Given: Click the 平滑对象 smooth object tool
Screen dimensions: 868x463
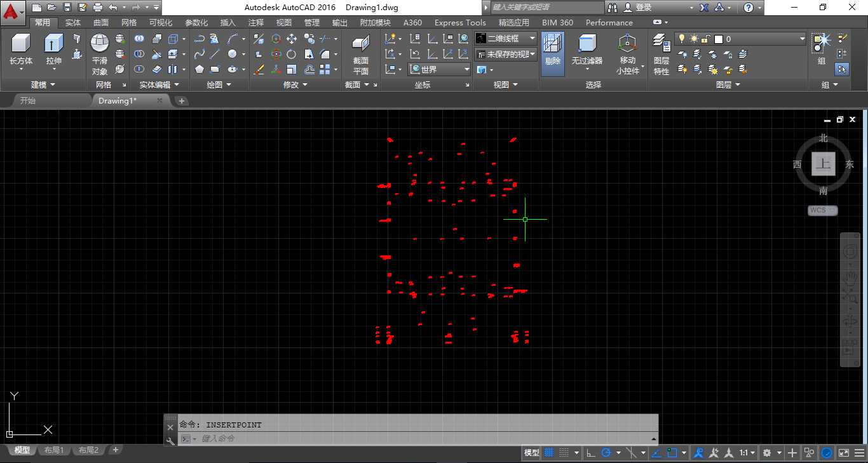Looking at the screenshot, I should pos(100,54).
